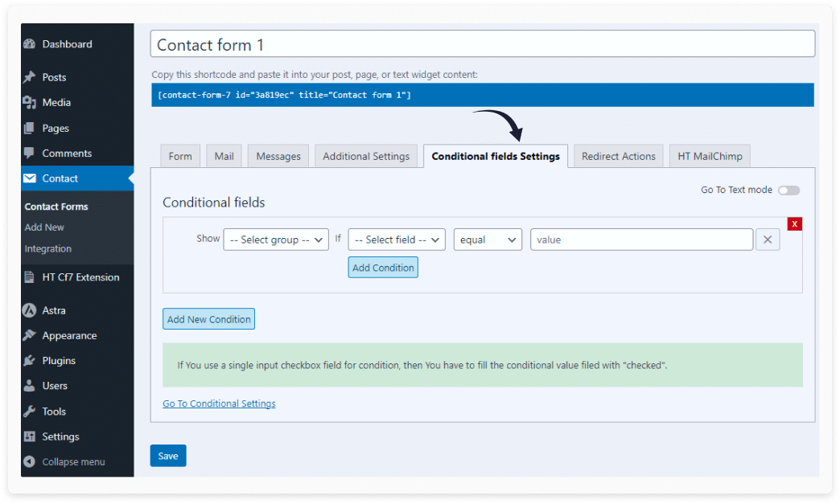Click the Posts pin icon
Image resolution: width=840 pixels, height=504 pixels.
[30, 77]
